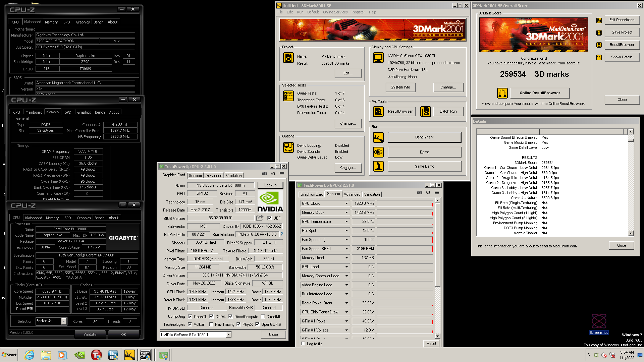The width and height of the screenshot is (644, 362).
Task: Open the GPU Clock sensor dropdown
Action: 346,203
